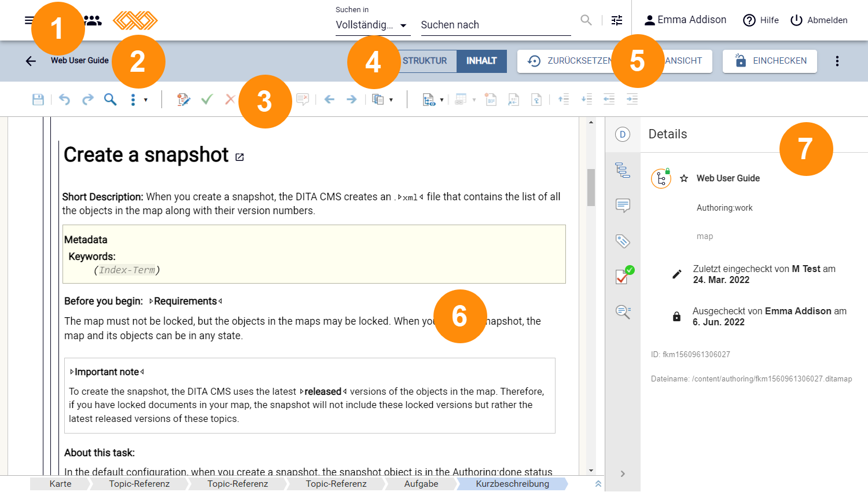This screenshot has width=868, height=492.
Task: Click the orange company logo
Action: (x=135, y=20)
